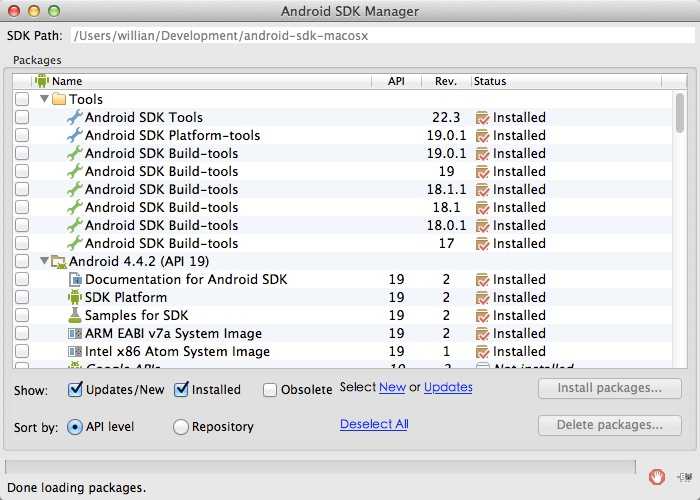The image size is (700, 500).
Task: Click the SDK Path field
Action: 383,36
